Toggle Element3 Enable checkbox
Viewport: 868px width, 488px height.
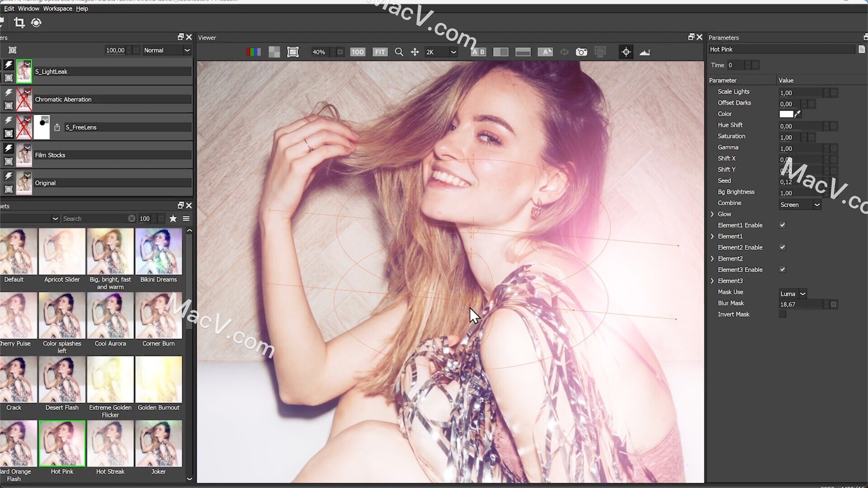tap(783, 269)
